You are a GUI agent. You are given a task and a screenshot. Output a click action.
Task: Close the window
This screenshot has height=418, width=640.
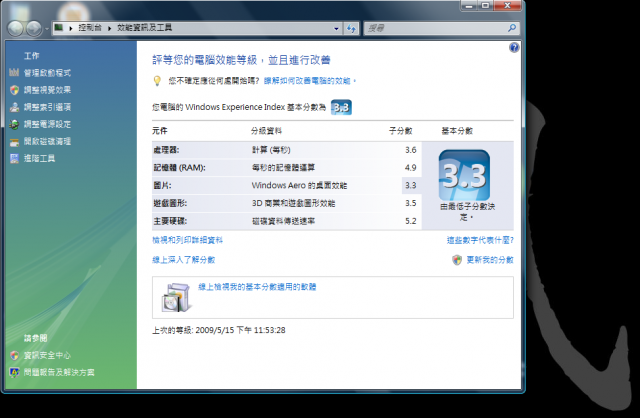click(507, 6)
